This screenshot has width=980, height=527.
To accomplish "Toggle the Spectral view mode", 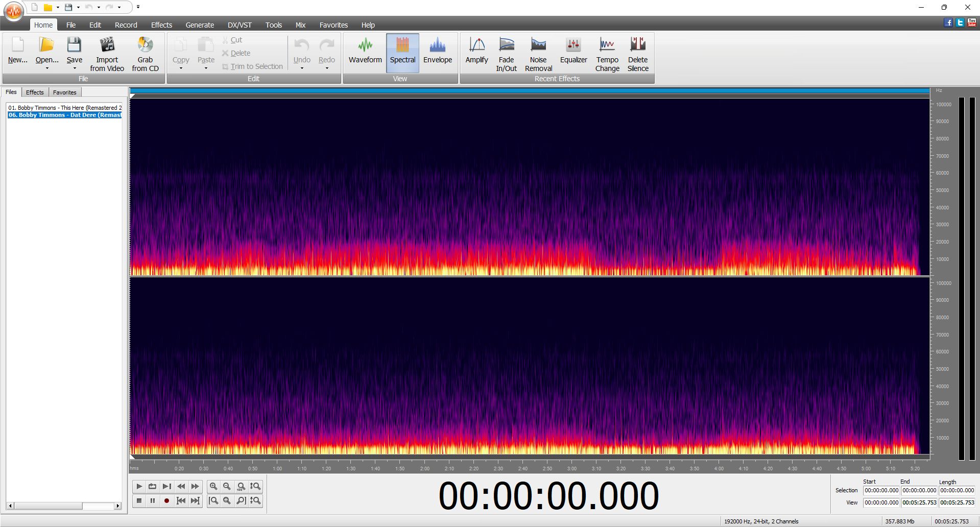I will point(402,51).
